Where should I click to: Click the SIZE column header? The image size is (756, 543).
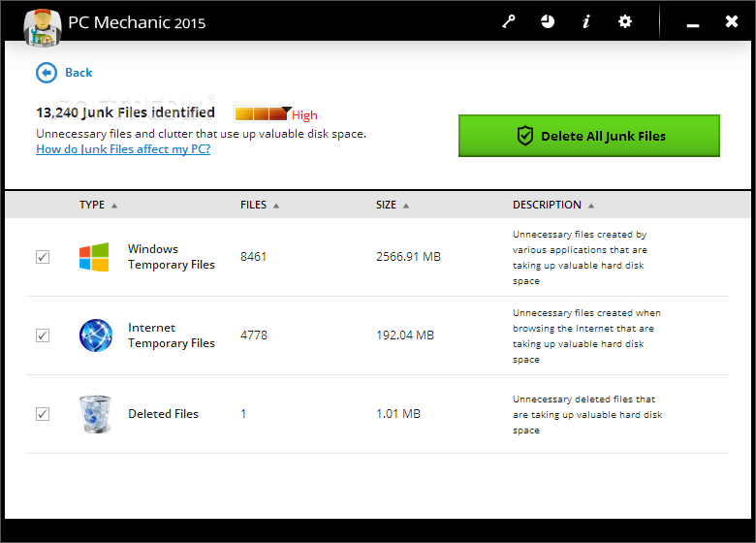pyautogui.click(x=386, y=205)
